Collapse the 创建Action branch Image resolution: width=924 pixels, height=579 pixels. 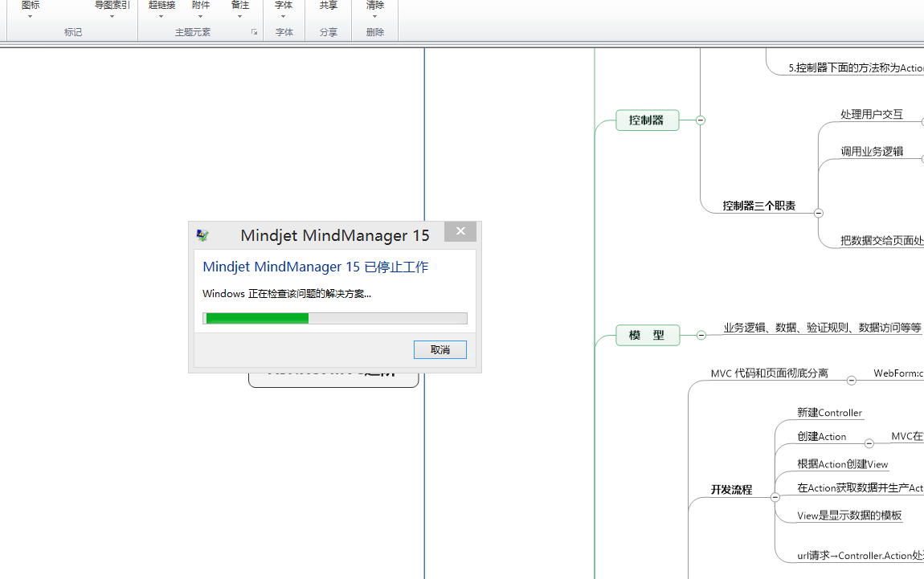(x=869, y=443)
